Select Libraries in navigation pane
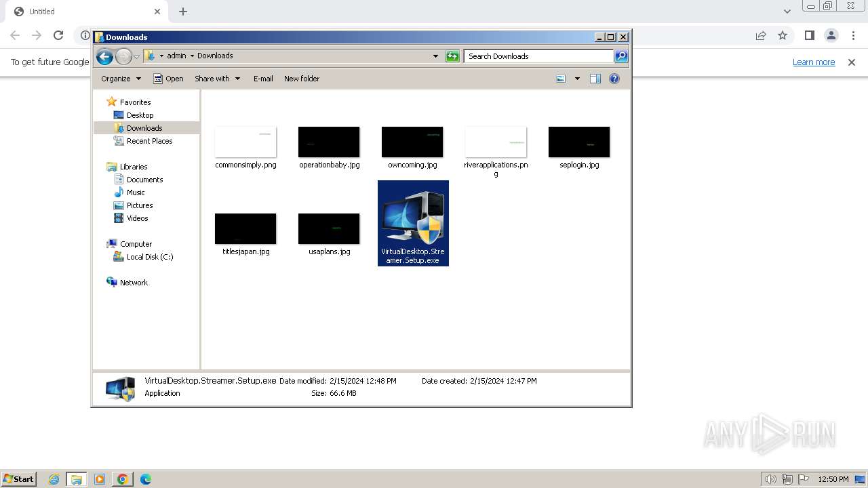Viewport: 868px width, 488px height. point(134,167)
